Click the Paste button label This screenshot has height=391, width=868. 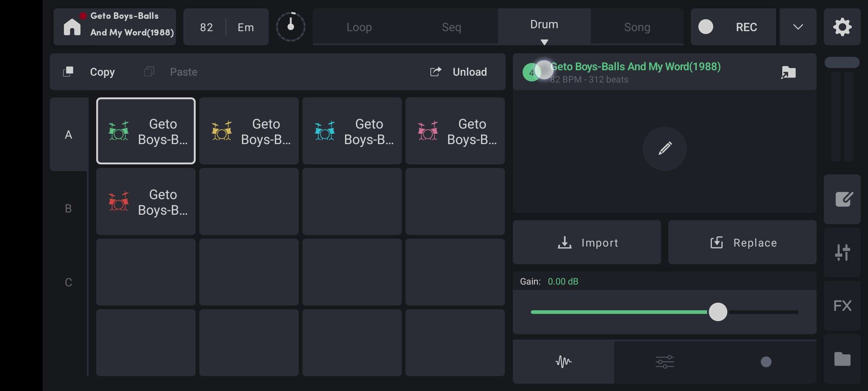[x=184, y=72]
